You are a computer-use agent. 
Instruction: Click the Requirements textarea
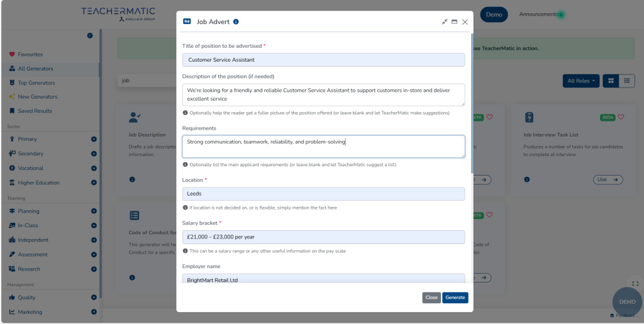click(324, 147)
